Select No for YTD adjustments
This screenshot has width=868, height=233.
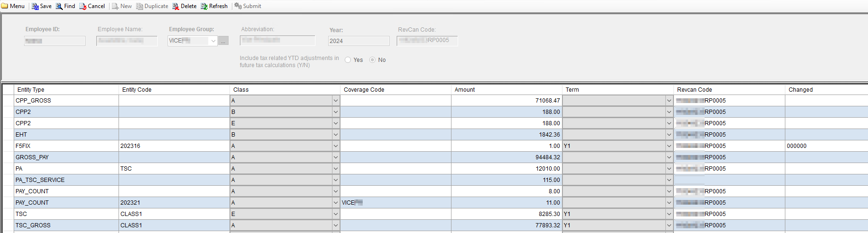click(373, 60)
